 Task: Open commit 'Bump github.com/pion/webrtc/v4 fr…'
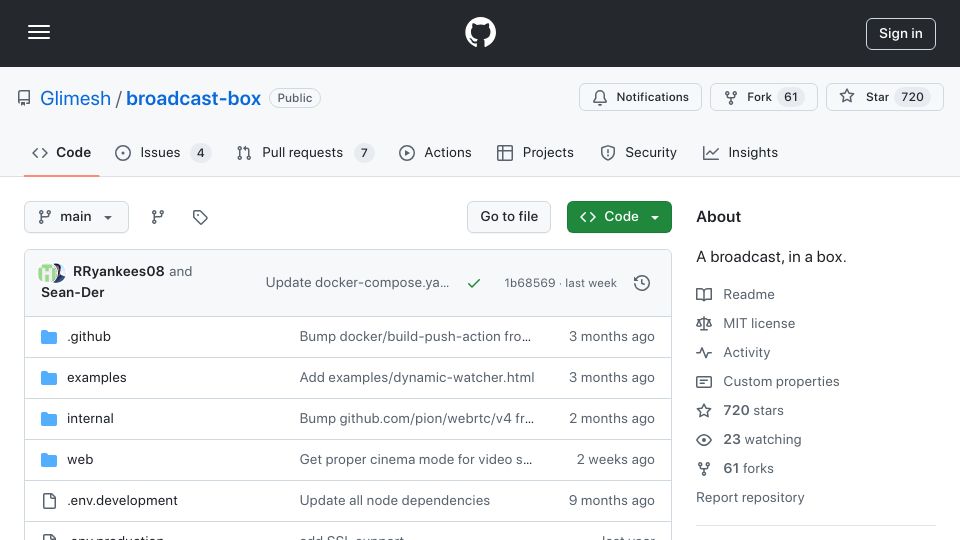coord(416,419)
